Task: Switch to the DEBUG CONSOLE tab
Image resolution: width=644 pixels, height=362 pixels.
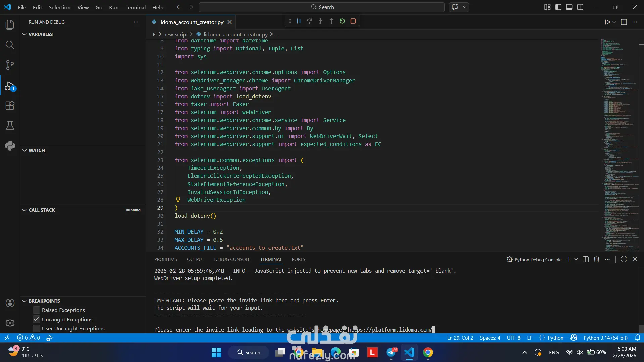Action: click(232, 259)
